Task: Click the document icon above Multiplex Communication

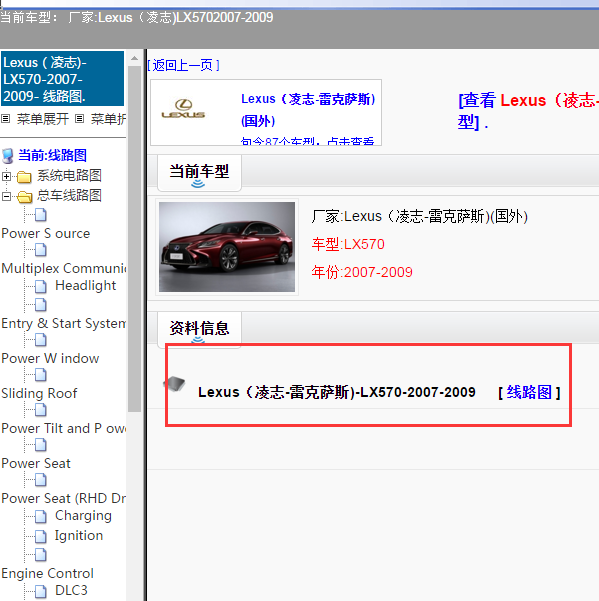Action: [41, 250]
